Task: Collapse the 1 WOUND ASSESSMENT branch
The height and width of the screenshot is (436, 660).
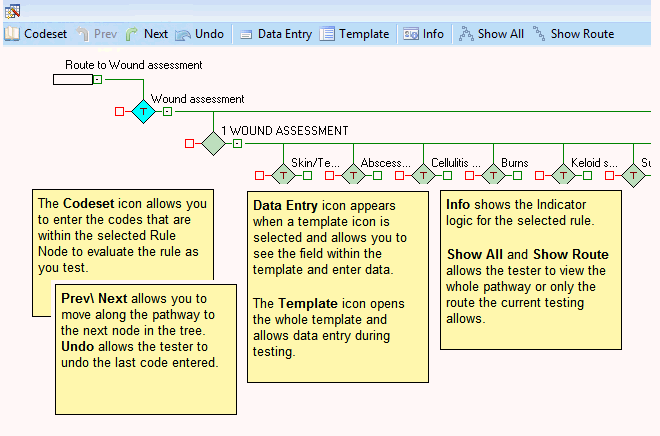Action: 237,143
